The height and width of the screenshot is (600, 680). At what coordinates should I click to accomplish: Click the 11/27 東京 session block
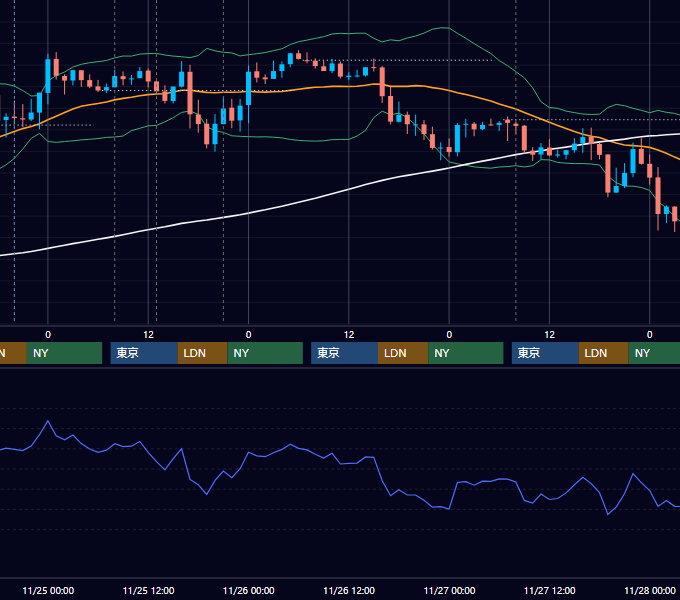tap(545, 353)
